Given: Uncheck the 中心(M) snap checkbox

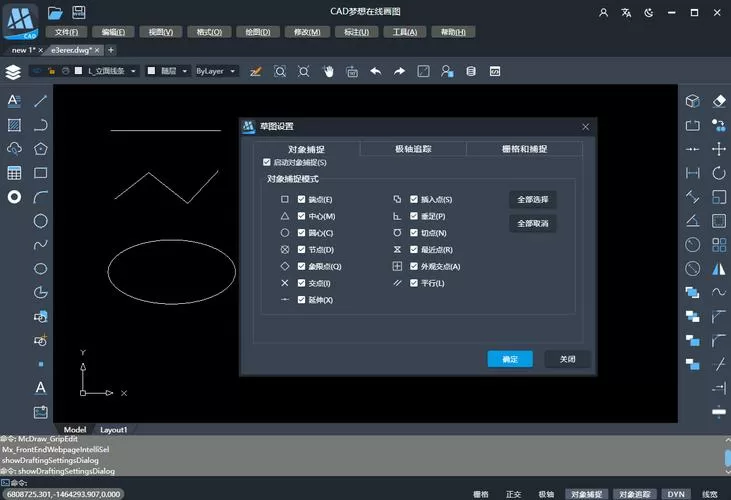Looking at the screenshot, I should point(301,216).
